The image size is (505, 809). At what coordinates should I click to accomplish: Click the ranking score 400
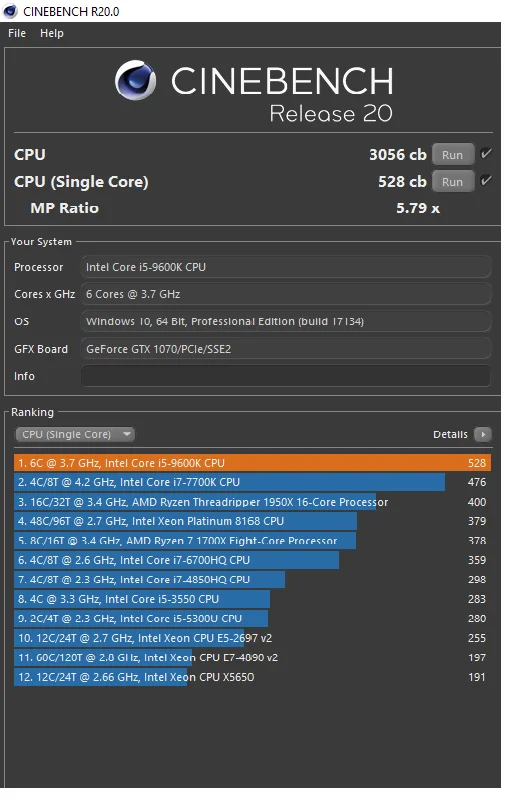coord(477,501)
